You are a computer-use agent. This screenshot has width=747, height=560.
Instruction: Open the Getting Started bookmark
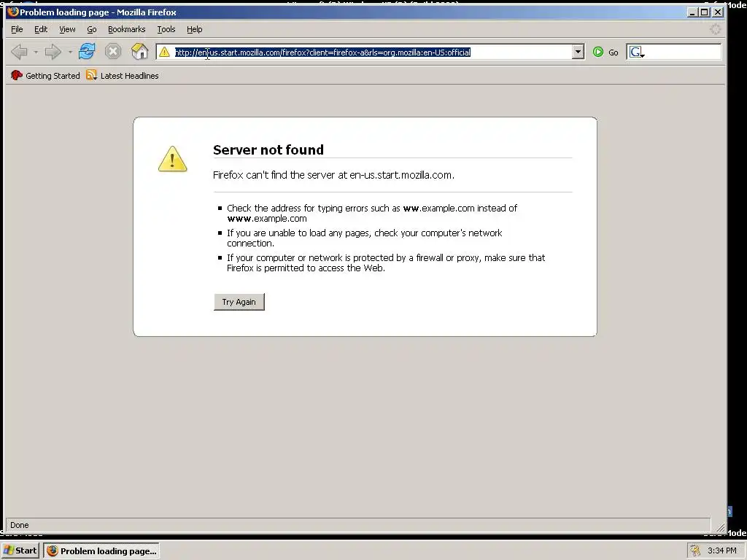[45, 76]
